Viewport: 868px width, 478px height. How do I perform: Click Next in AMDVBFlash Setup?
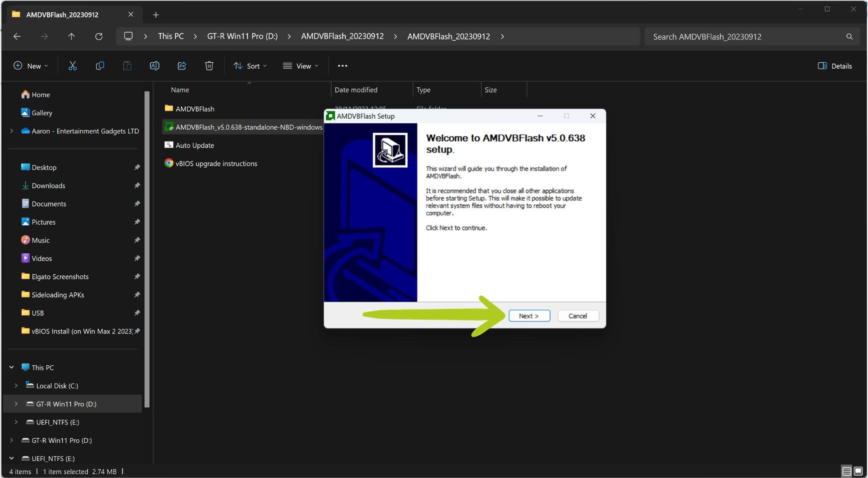(x=529, y=316)
